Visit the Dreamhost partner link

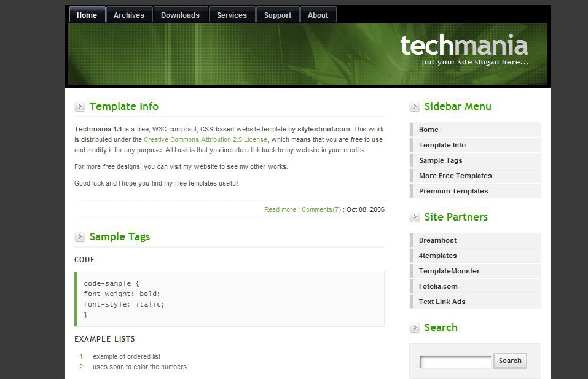(437, 240)
